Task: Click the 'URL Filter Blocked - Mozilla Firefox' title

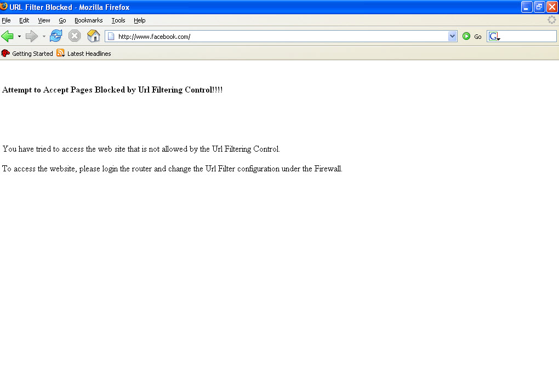Action: 70,7
